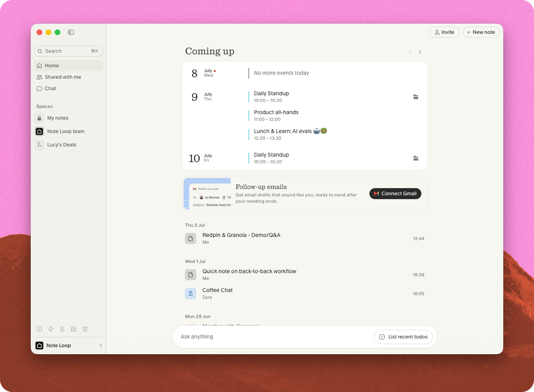Screen dimensions: 534x392
Task: Select My notes space
Action: pyautogui.click(x=69, y=118)
